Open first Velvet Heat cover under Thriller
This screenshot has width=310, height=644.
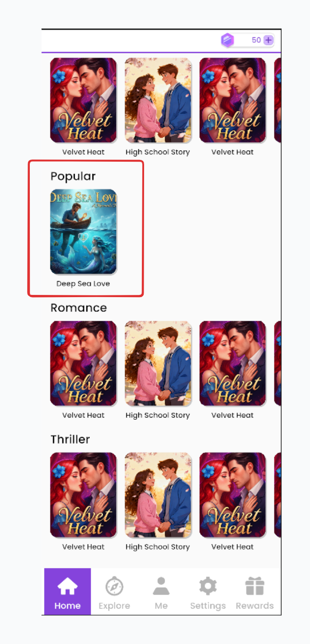[x=83, y=495]
